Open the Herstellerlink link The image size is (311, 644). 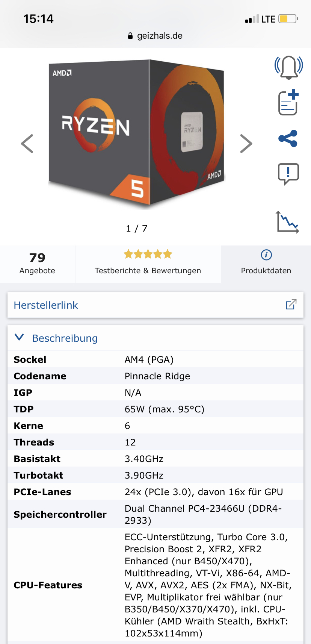coord(46,305)
